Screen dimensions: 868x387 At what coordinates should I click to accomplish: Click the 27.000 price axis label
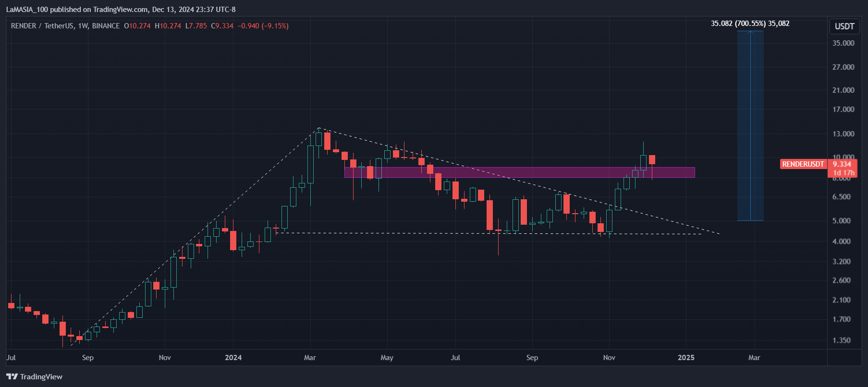pyautogui.click(x=843, y=67)
